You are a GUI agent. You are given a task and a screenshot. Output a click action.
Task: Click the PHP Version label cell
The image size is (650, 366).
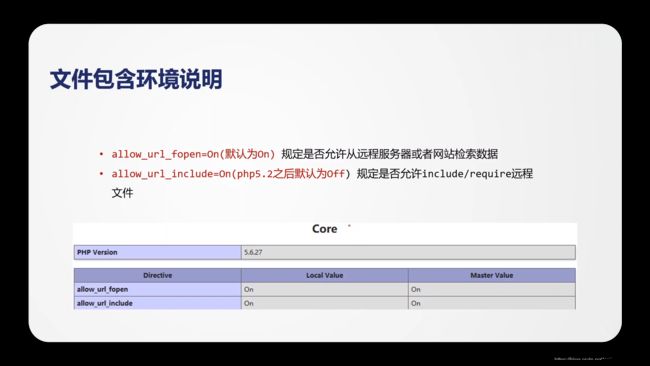coord(158,252)
